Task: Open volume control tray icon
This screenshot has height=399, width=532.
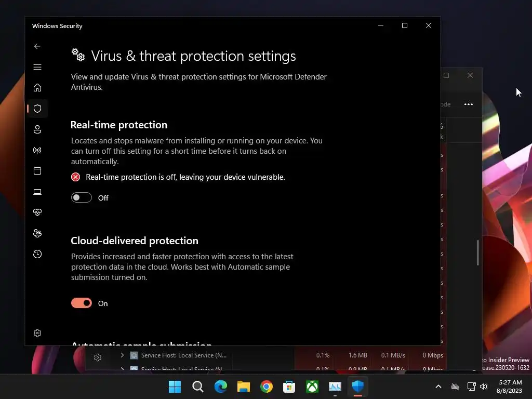Action: coord(484,387)
